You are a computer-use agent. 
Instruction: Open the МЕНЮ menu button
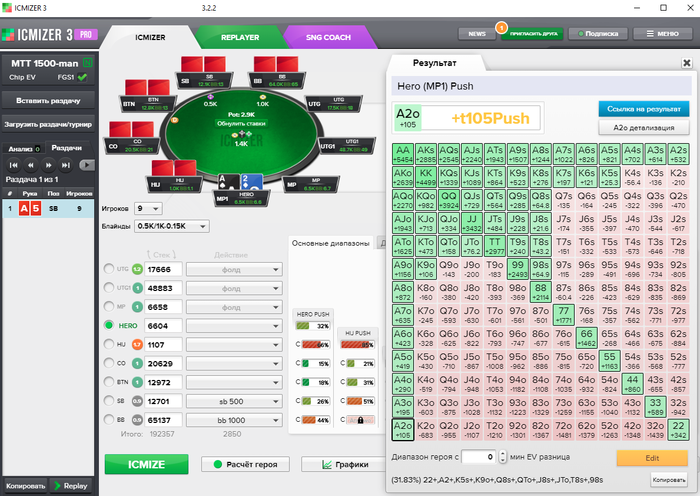[662, 34]
